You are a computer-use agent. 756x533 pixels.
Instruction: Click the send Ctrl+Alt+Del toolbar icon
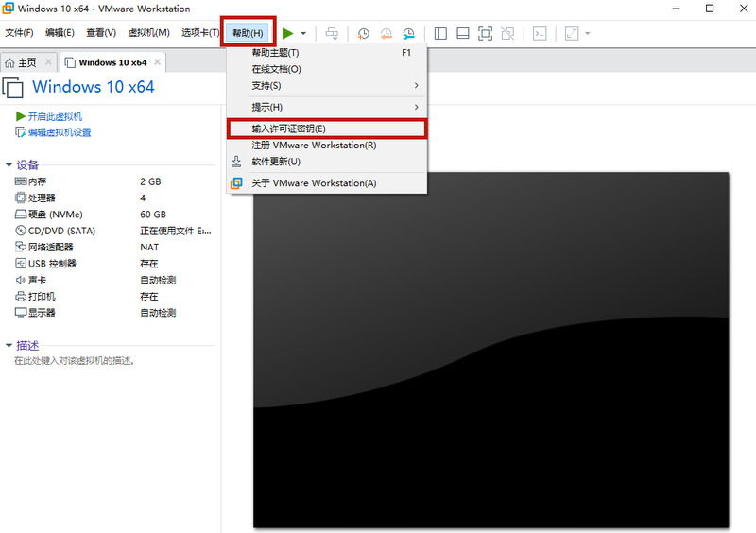pyautogui.click(x=332, y=33)
